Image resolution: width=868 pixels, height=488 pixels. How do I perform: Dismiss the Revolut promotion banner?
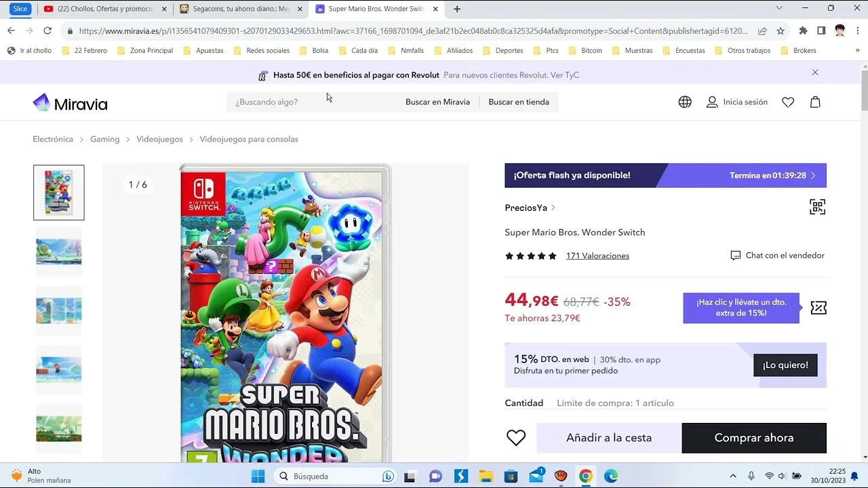(815, 73)
